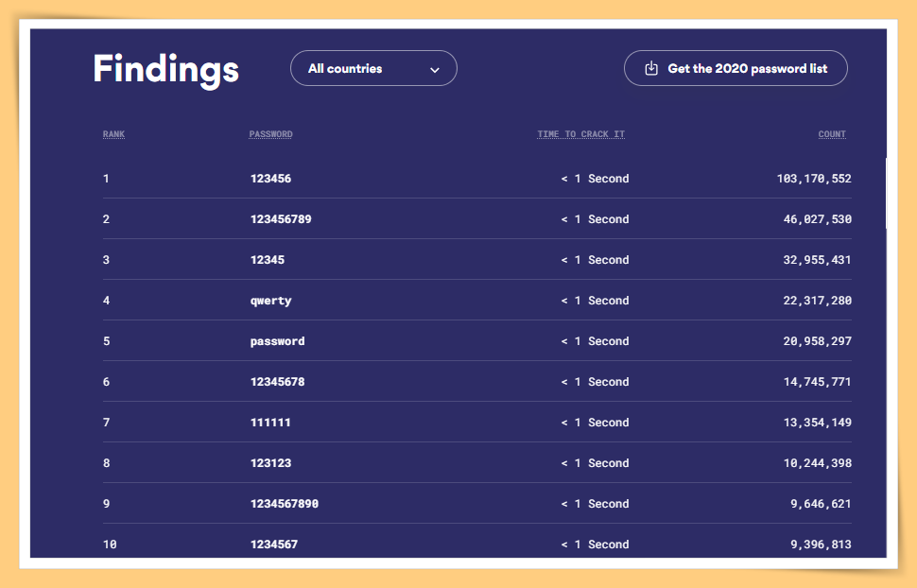This screenshot has height=588, width=917.
Task: Click count value 9,646,621
Action: (x=821, y=504)
